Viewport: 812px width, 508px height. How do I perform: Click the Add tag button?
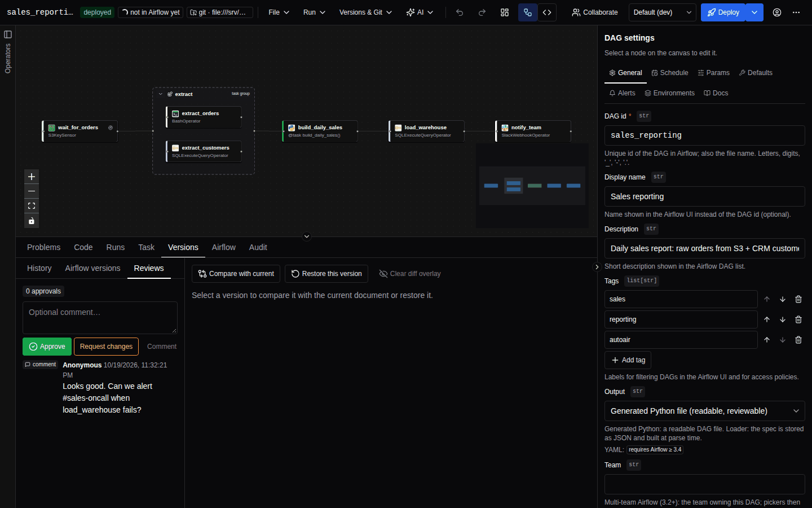[628, 360]
